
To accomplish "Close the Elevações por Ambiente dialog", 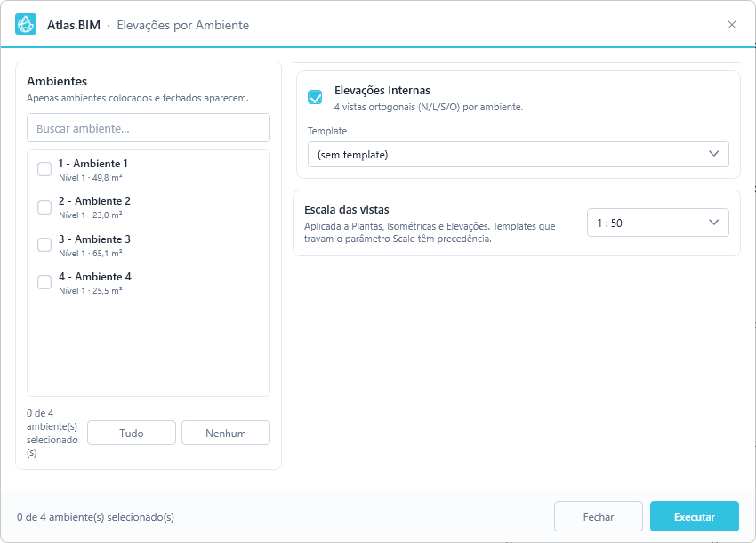I will [x=731, y=25].
